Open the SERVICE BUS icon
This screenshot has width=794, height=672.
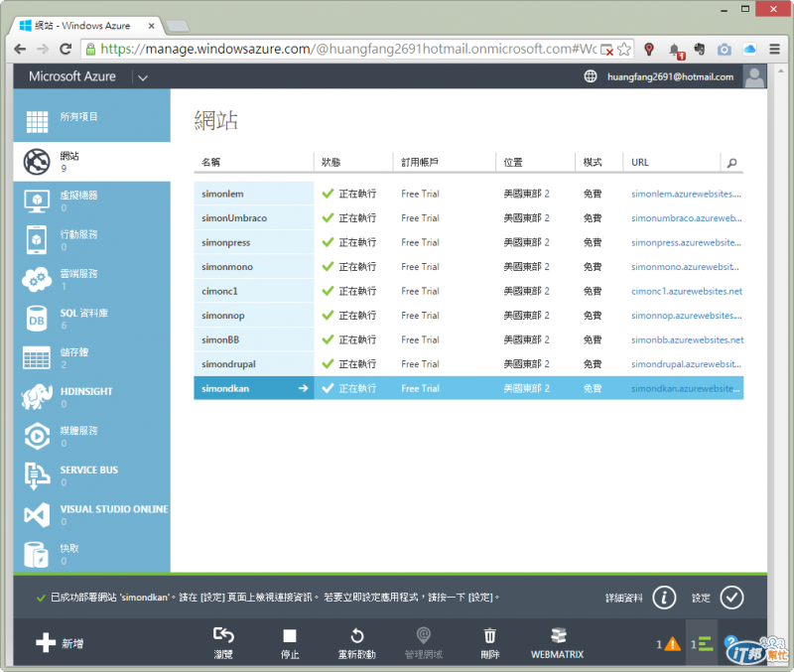click(37, 475)
